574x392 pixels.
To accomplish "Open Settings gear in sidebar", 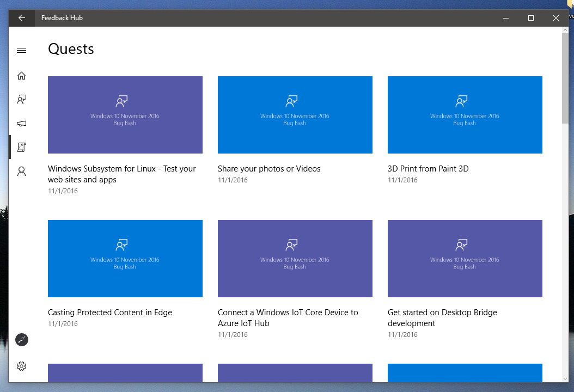I will point(22,366).
